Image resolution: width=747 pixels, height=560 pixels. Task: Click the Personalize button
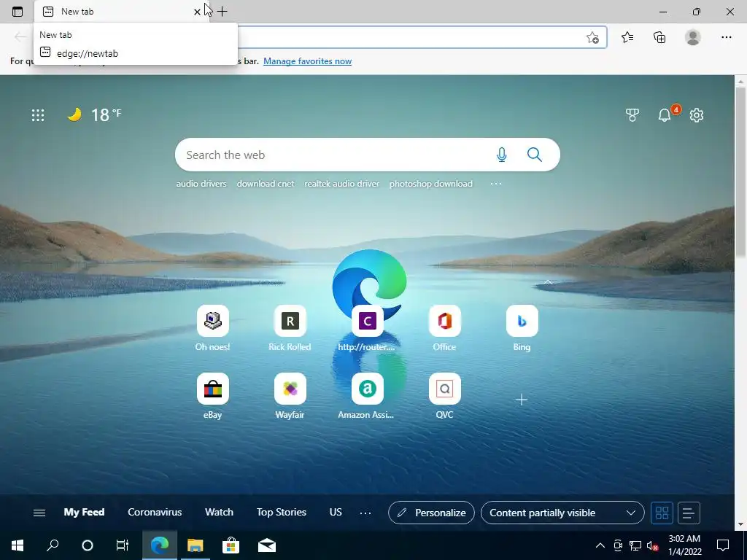click(431, 513)
